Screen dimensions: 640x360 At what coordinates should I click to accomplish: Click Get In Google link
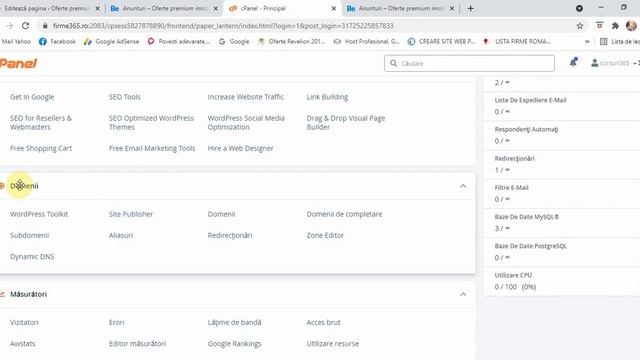pyautogui.click(x=32, y=97)
